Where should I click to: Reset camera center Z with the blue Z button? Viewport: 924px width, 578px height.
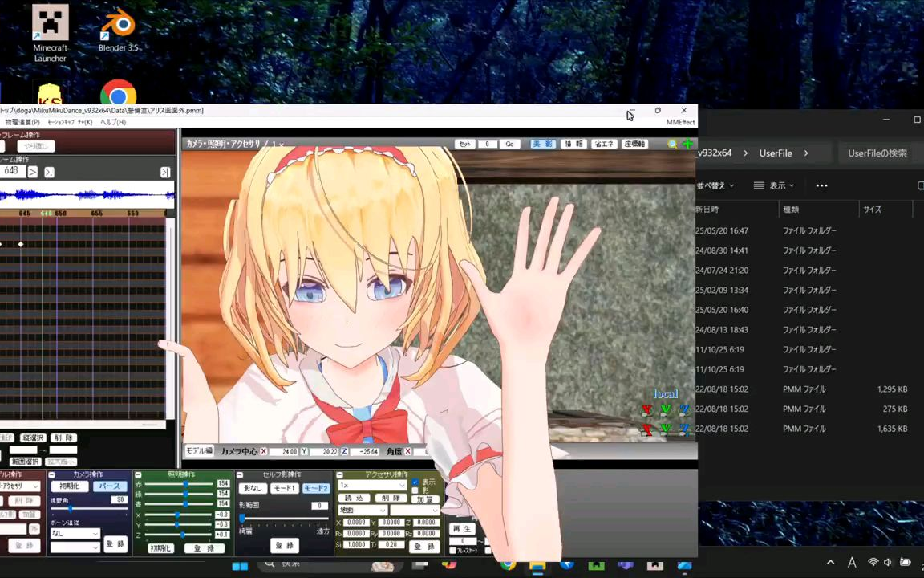point(344,451)
